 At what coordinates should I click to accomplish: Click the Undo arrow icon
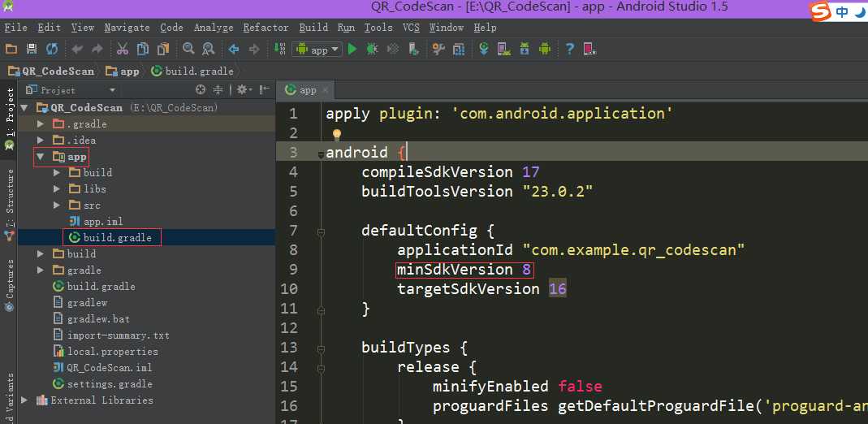(x=77, y=50)
